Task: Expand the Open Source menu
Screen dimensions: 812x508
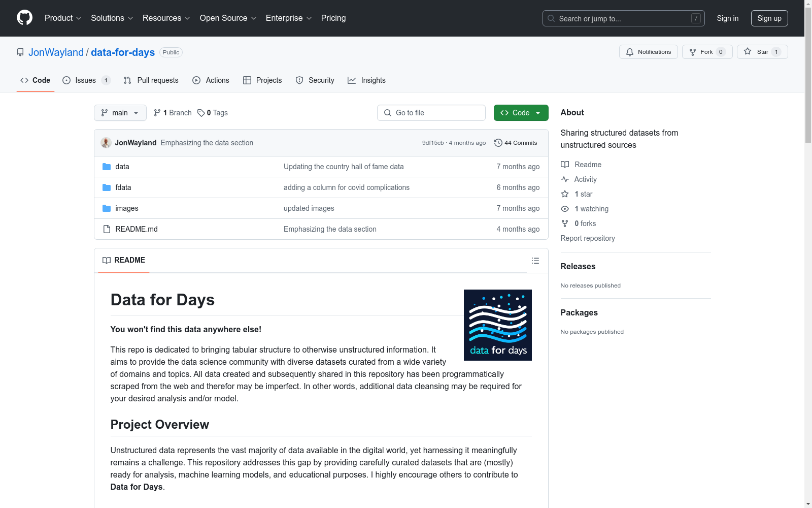Action: click(x=228, y=18)
